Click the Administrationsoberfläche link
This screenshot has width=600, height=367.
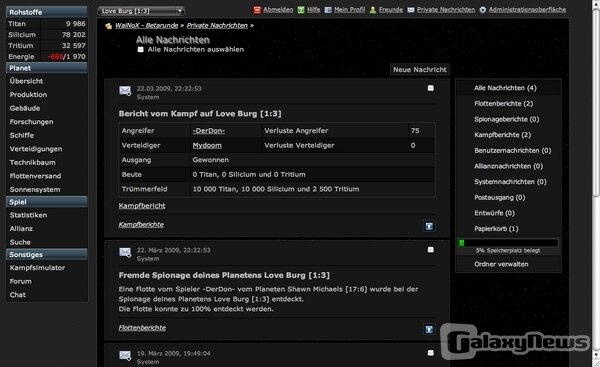pyautogui.click(x=527, y=10)
